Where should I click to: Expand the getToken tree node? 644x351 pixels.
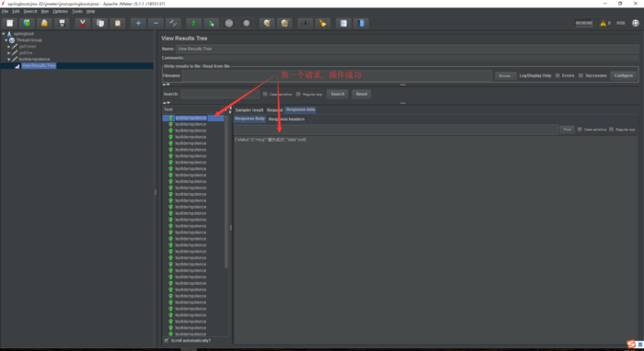pyautogui.click(x=8, y=47)
